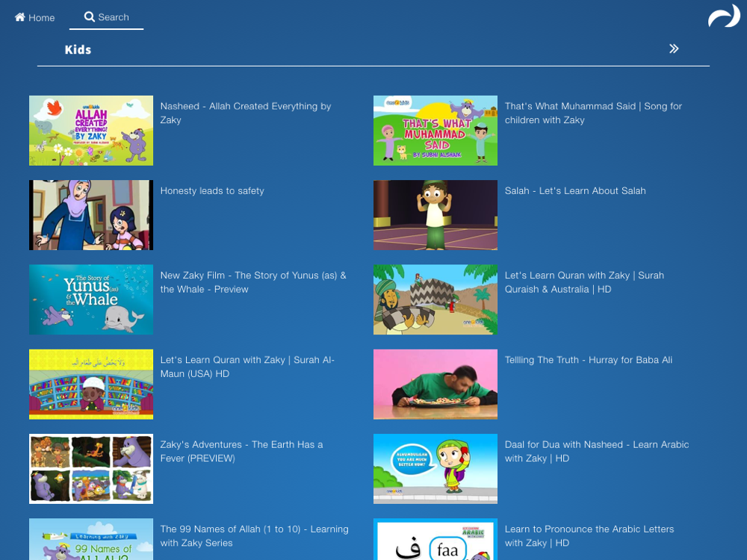Image resolution: width=747 pixels, height=560 pixels.
Task: Select 'Surah Quraish & Australia | HD' title
Action: 585,282
